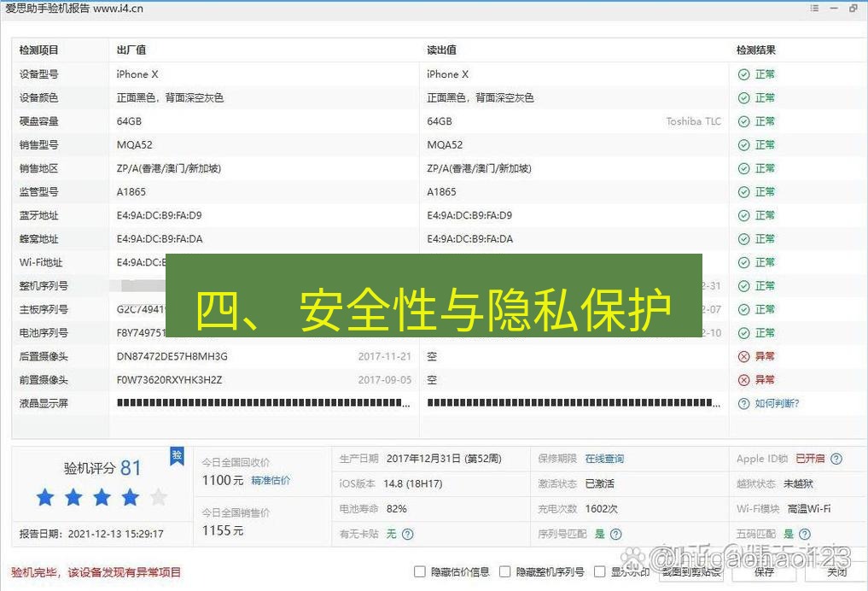Check the 隐藏整机序列号 option
Viewport: 868px width, 591px height.
[505, 572]
